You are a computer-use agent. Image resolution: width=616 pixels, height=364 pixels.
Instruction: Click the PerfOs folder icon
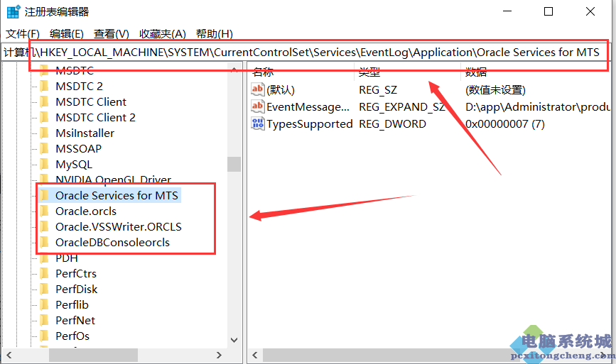(44, 336)
